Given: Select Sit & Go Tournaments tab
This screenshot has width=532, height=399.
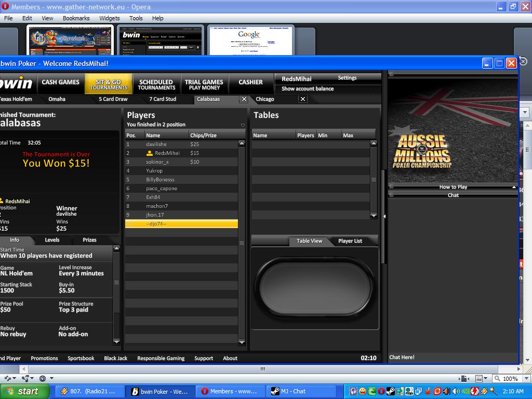Looking at the screenshot, I should [109, 84].
